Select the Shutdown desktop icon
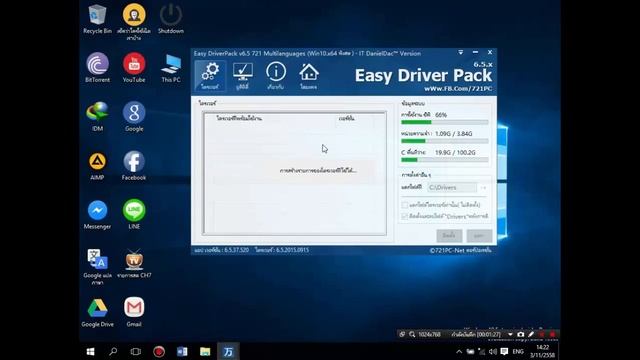 [x=171, y=19]
